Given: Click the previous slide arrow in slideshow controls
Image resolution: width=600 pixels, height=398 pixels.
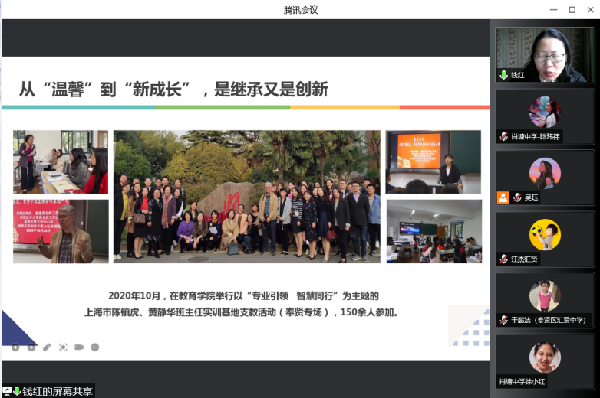Looking at the screenshot, I should click(x=15, y=347).
